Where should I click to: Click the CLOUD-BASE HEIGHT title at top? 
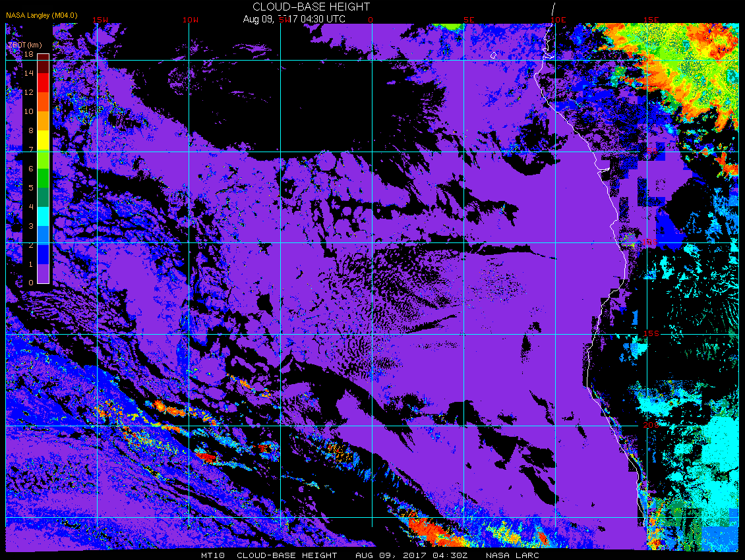coord(311,7)
